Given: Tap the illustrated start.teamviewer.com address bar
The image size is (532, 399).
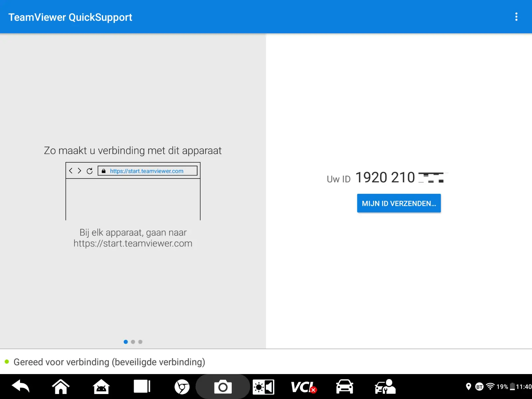Looking at the screenshot, I should click(147, 171).
